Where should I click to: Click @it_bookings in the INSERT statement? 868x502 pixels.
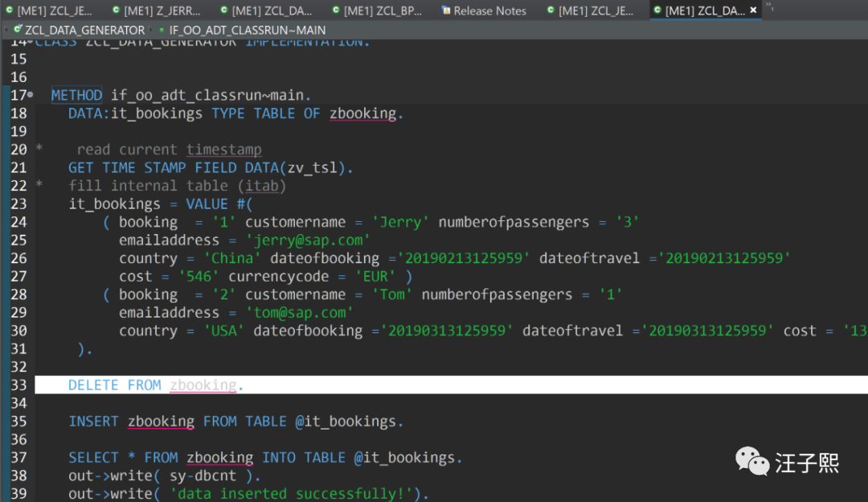(346, 422)
